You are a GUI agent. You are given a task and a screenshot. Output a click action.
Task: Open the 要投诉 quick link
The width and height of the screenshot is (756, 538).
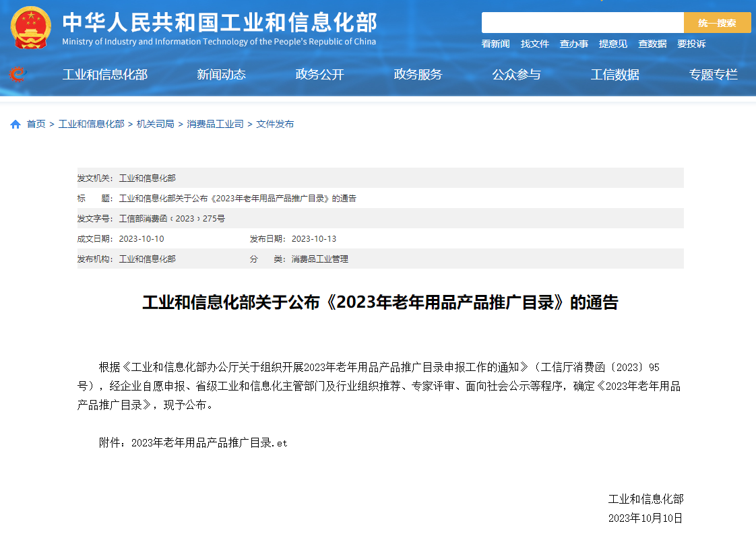[x=691, y=44]
